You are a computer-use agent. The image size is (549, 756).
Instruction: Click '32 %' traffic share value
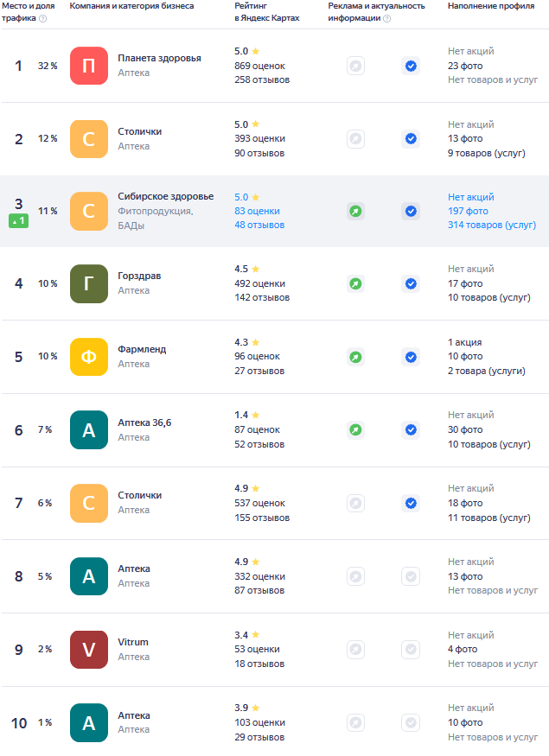48,66
